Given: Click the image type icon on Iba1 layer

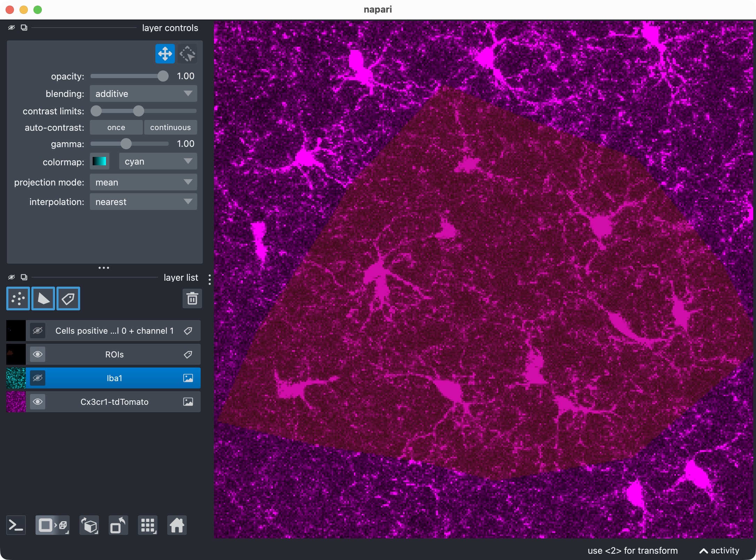Looking at the screenshot, I should tap(188, 378).
